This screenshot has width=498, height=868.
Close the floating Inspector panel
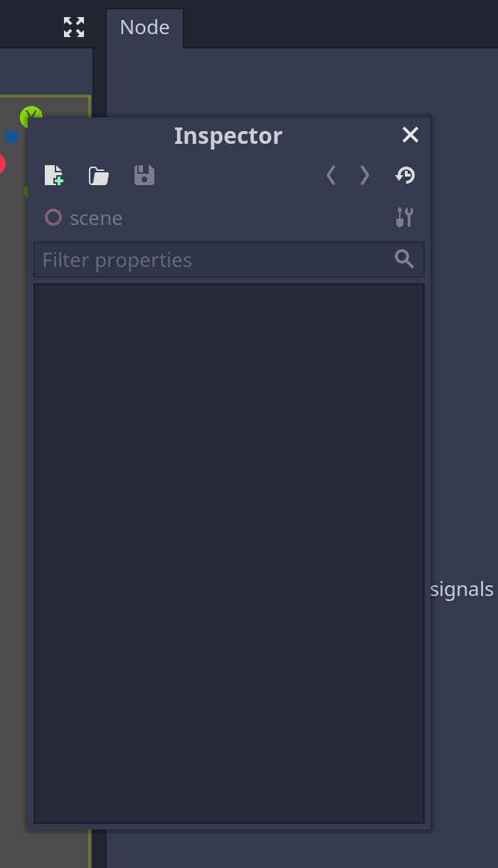[x=410, y=135]
